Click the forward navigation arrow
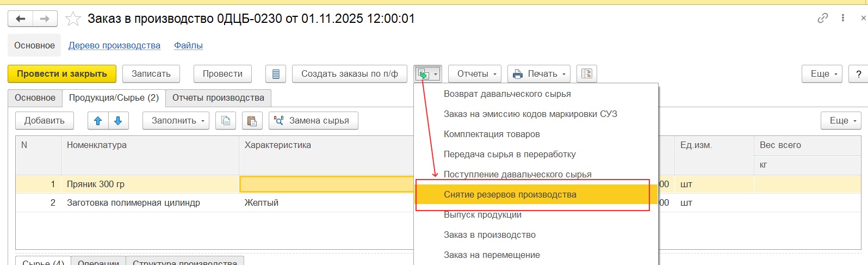The height and width of the screenshot is (265, 868). [x=45, y=19]
